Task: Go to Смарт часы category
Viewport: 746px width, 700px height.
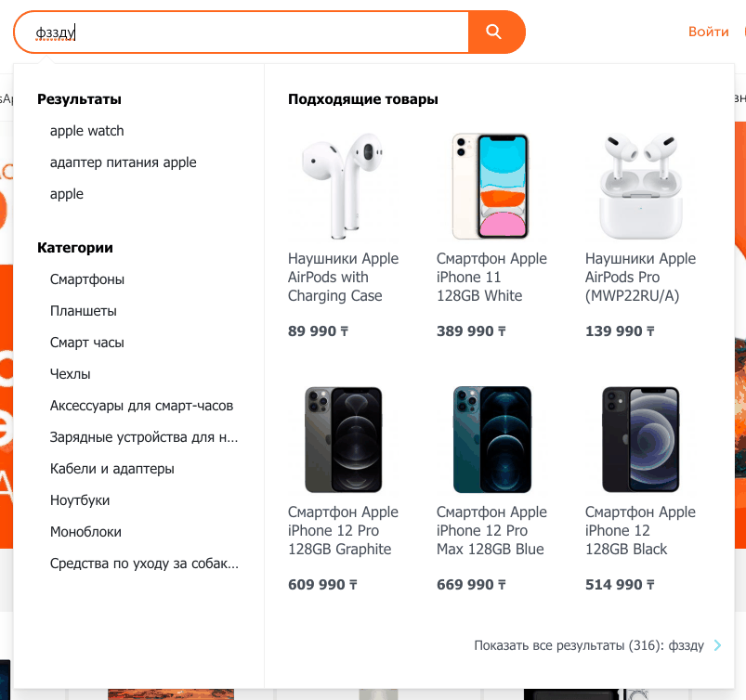Action: pyautogui.click(x=87, y=343)
